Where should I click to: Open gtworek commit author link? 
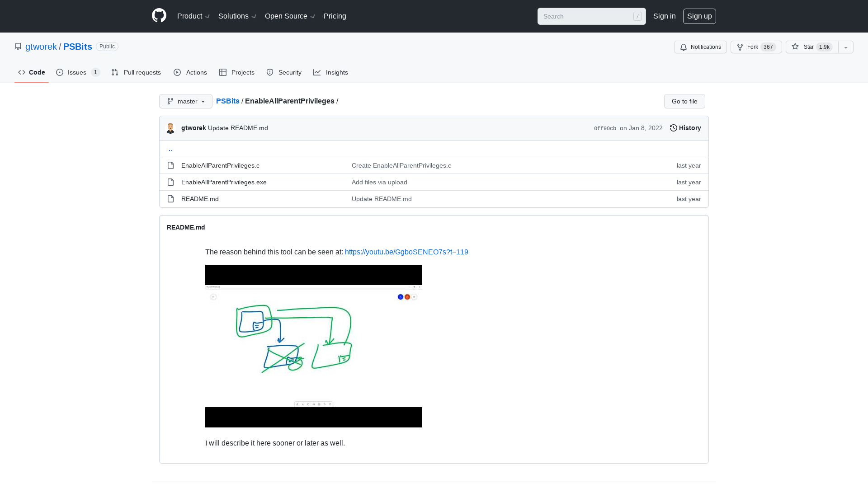click(193, 128)
